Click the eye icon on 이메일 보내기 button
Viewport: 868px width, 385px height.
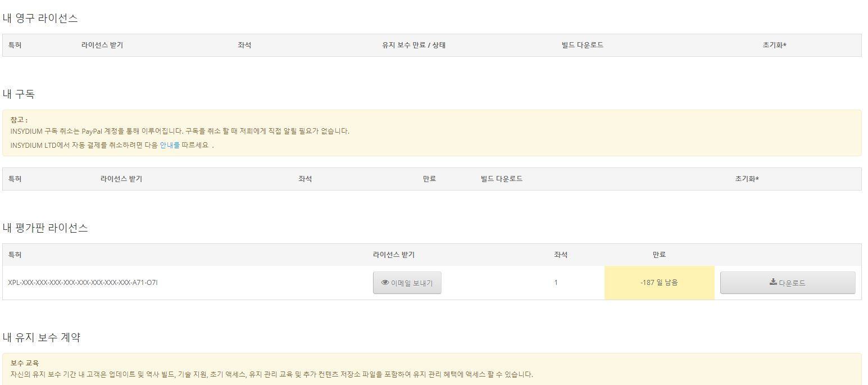385,283
